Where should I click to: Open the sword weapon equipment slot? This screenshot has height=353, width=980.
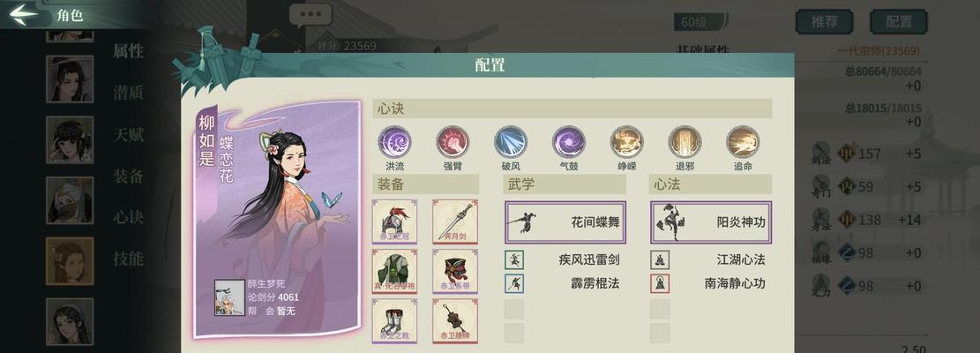pos(455,222)
